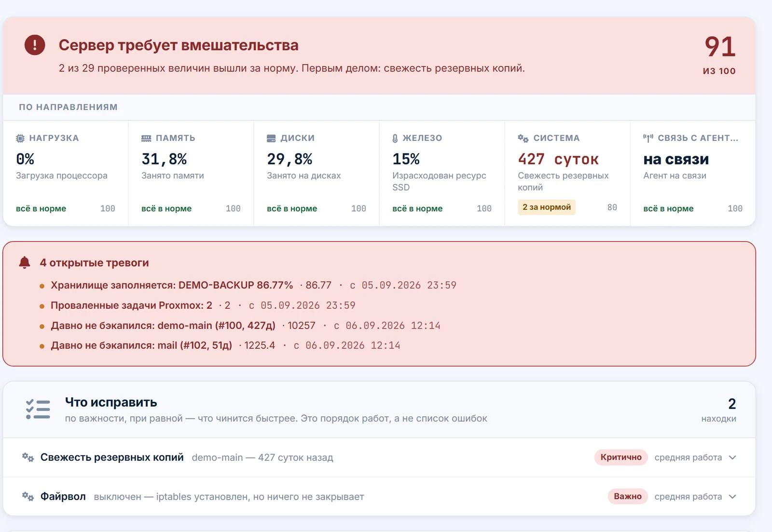Viewport: 772px width, 532px height.
Task: Click the Что исправить heading
Action: (111, 402)
